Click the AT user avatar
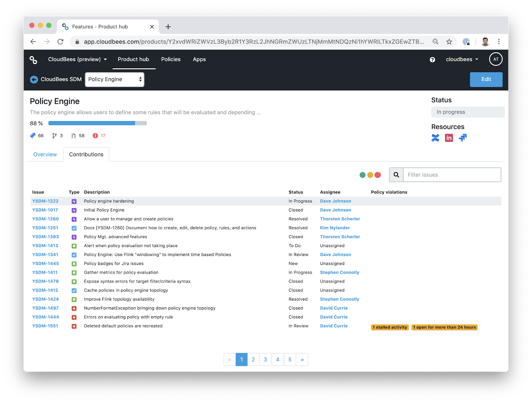Image resolution: width=532 pixels, height=403 pixels. click(496, 59)
